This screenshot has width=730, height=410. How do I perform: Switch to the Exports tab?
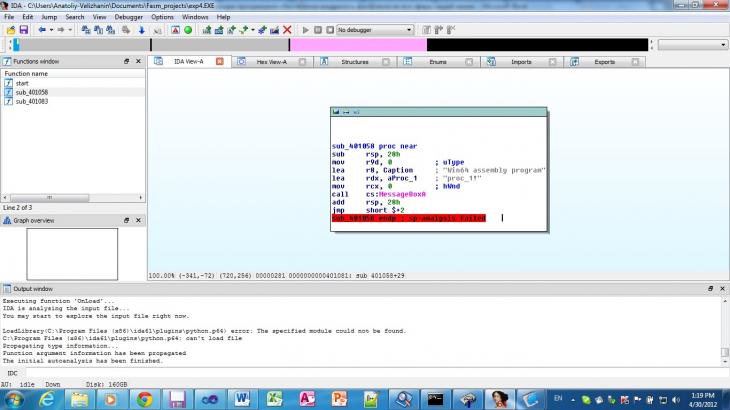click(x=604, y=62)
